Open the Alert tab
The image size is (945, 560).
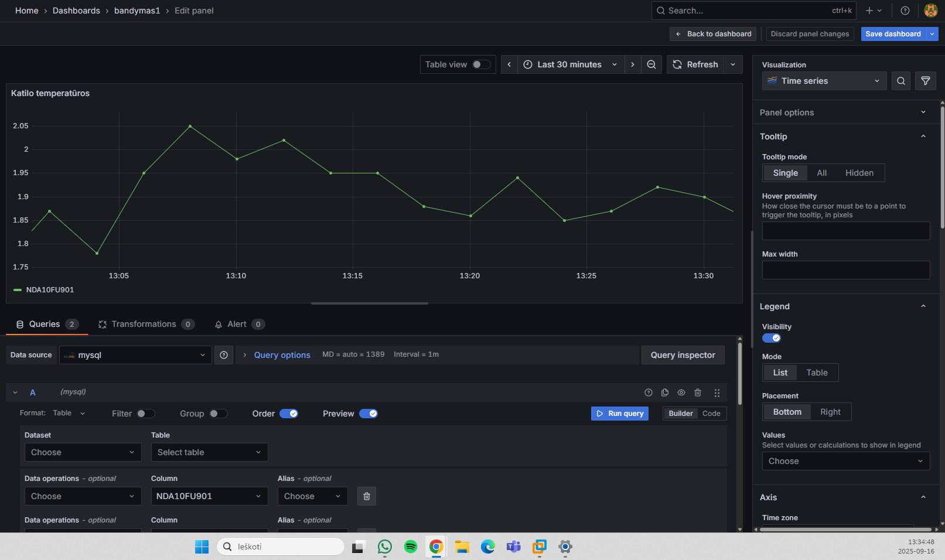click(240, 324)
